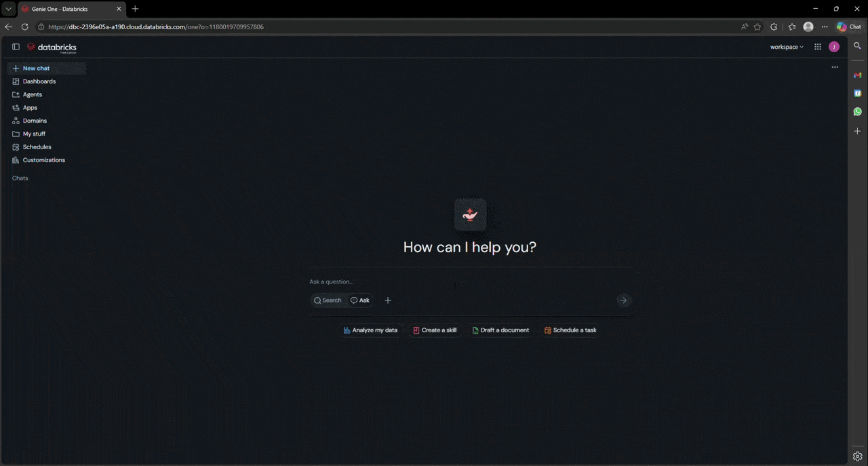The height and width of the screenshot is (466, 868).
Task: Open the Copilot Chat button
Action: point(849,27)
